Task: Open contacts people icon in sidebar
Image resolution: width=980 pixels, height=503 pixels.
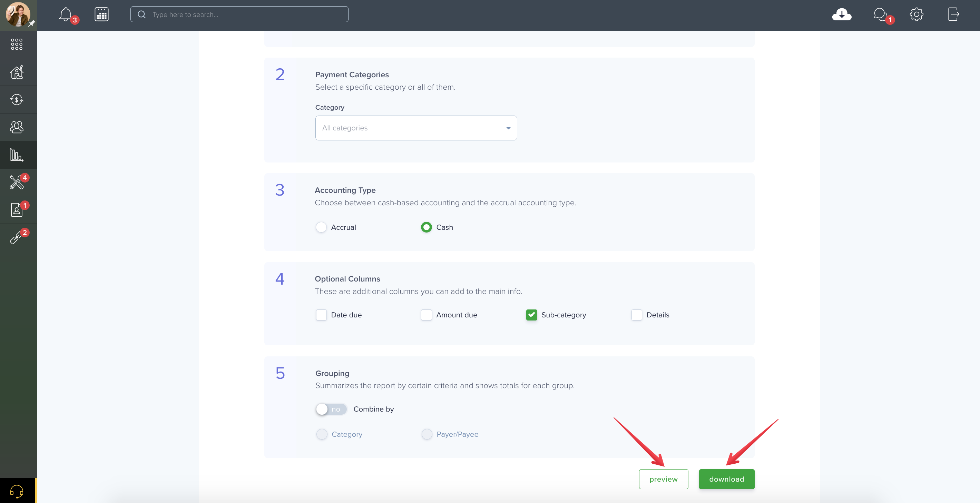Action: (17, 127)
